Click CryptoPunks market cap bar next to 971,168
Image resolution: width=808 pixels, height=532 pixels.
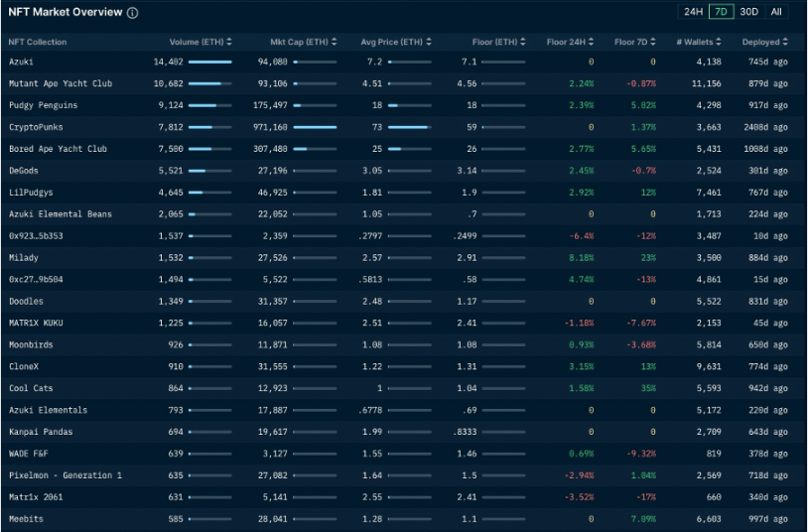(315, 127)
